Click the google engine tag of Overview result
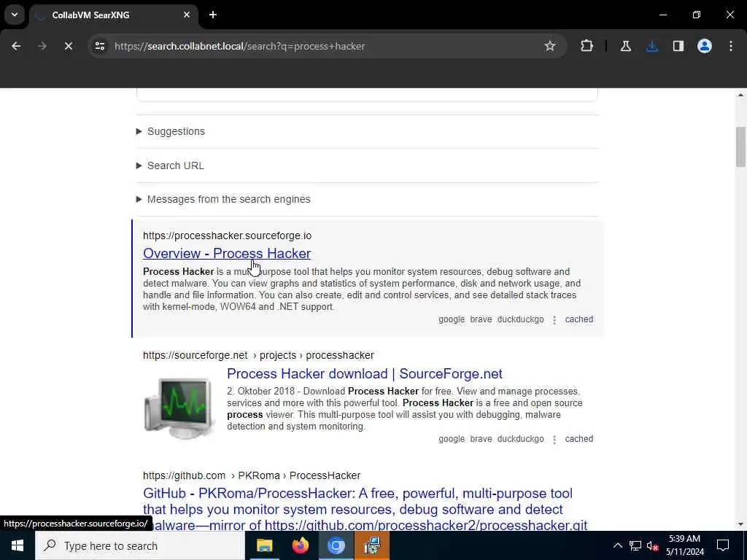Screen dimensions: 747x560 pos(451,319)
